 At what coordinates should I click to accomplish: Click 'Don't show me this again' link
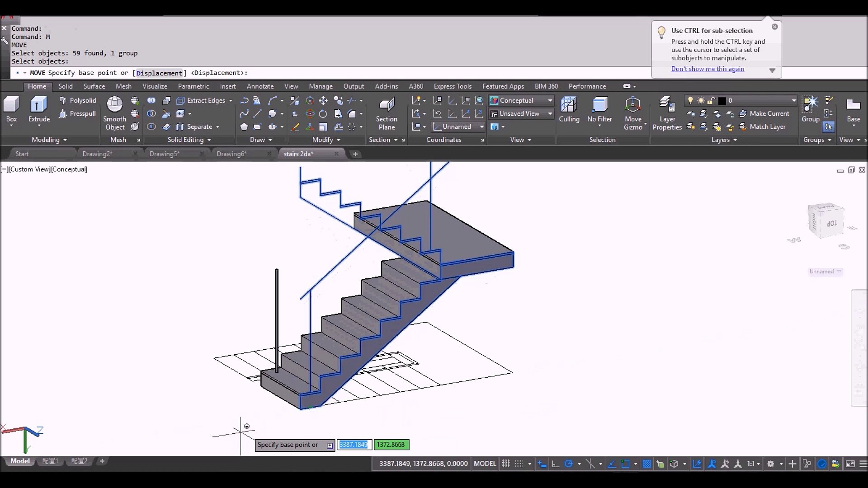pyautogui.click(x=708, y=69)
